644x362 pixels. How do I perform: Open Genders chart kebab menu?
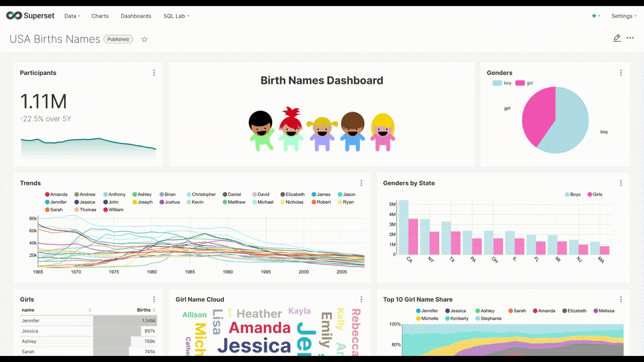[x=621, y=73]
